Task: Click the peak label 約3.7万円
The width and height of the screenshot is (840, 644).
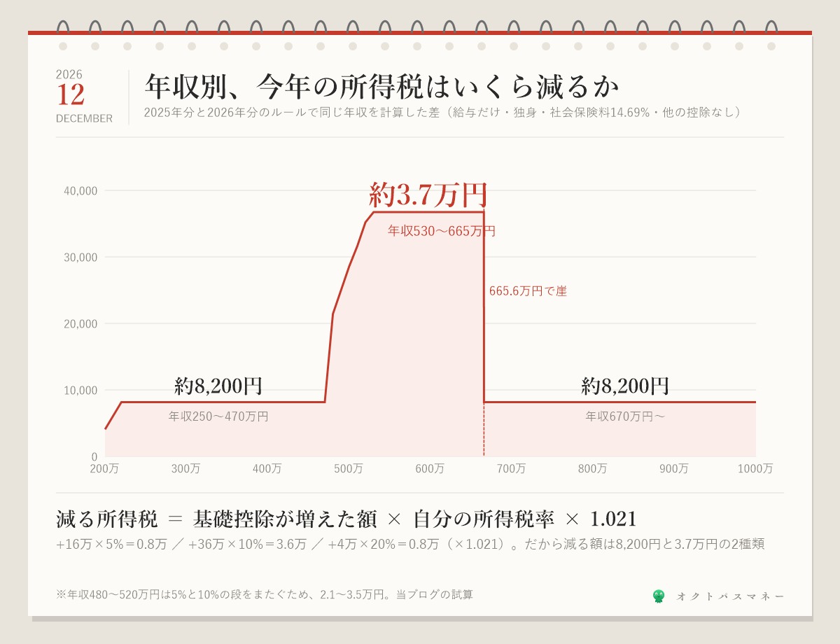Action: (428, 195)
